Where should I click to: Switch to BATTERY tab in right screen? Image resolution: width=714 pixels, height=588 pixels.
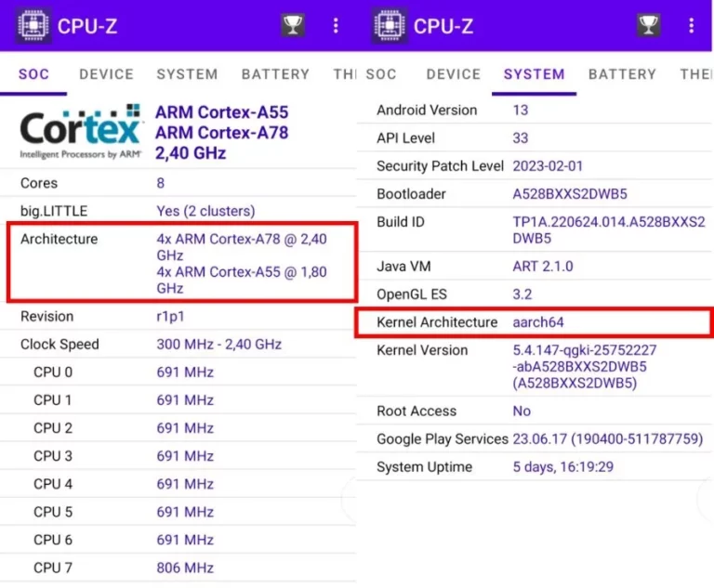coord(623,74)
